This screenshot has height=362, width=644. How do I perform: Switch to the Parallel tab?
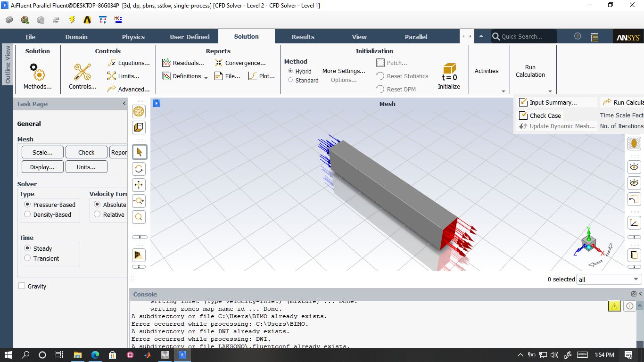click(416, 37)
